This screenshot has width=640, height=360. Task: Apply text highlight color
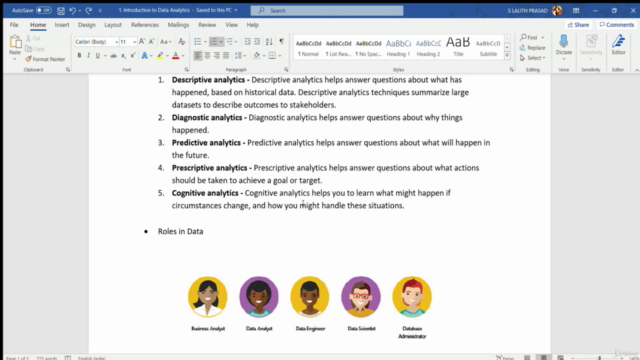pyautogui.click(x=160, y=56)
